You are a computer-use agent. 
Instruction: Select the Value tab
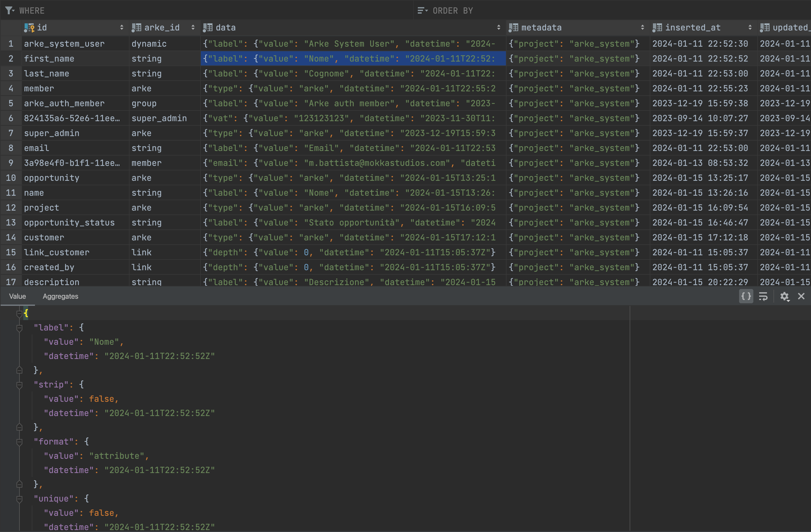point(17,296)
